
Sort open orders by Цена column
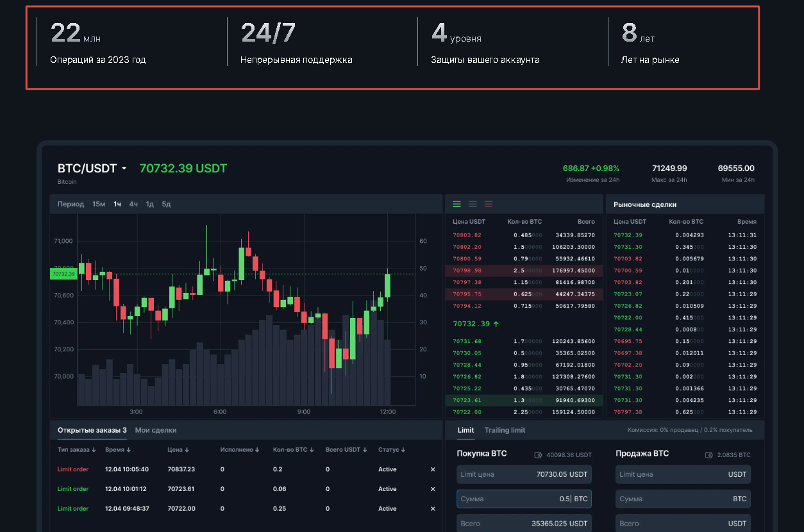click(178, 450)
